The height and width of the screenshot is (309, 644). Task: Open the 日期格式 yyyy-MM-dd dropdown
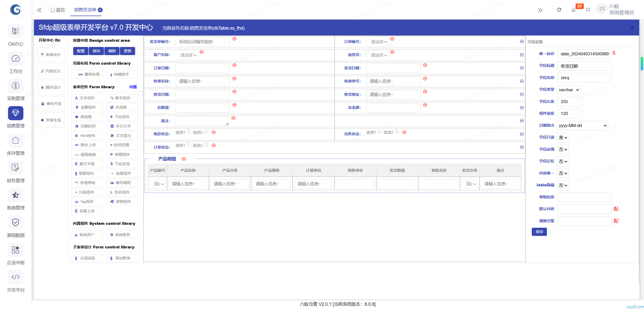click(x=582, y=125)
